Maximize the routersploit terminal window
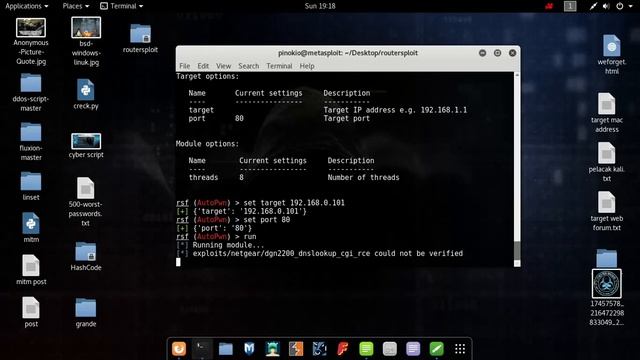The width and height of the screenshot is (640, 360). (x=497, y=53)
